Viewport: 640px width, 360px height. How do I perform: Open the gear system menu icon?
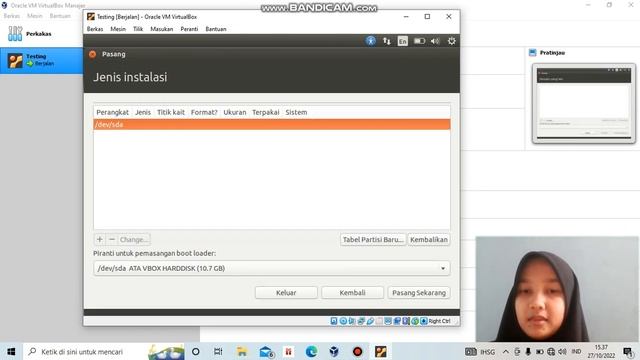(x=451, y=41)
